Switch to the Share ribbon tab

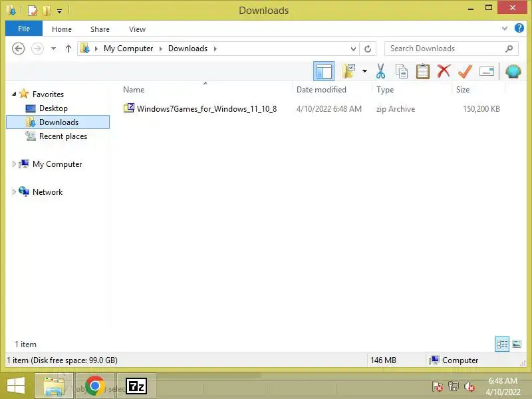pyautogui.click(x=100, y=29)
